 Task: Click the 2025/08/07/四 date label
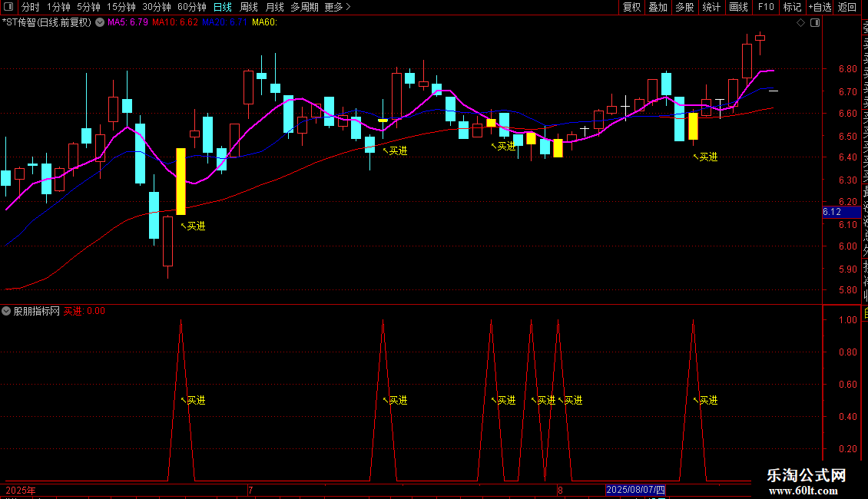[x=635, y=490]
